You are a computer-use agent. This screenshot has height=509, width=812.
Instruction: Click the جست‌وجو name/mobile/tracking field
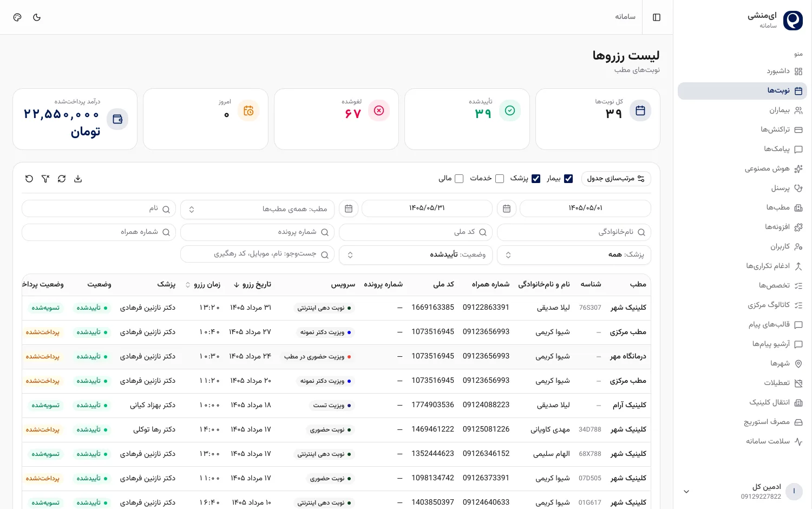tap(257, 255)
